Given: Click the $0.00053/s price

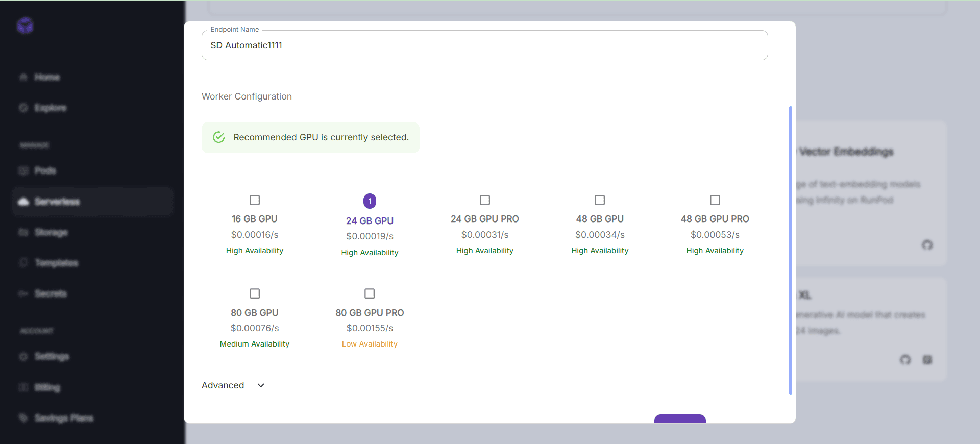Looking at the screenshot, I should tap(715, 235).
